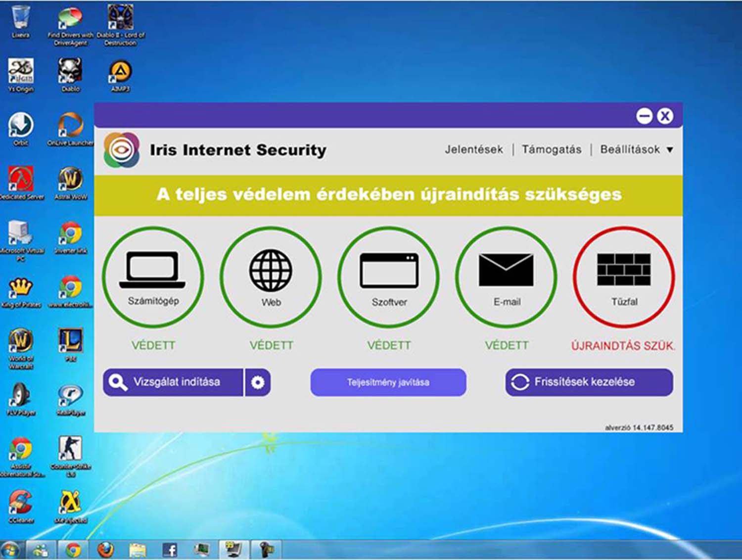Screen dimensions: 742x560
Task: Start scan with Vizsgálat indítása button
Action: [x=173, y=382]
